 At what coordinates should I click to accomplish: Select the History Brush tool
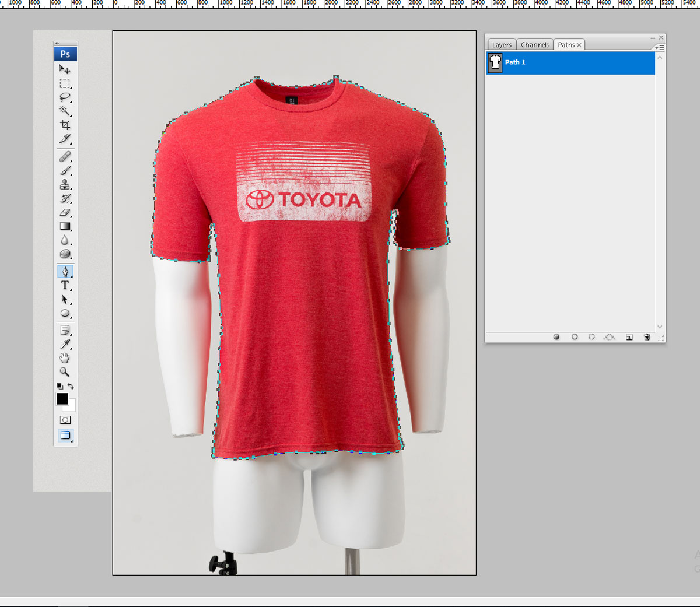[65, 198]
